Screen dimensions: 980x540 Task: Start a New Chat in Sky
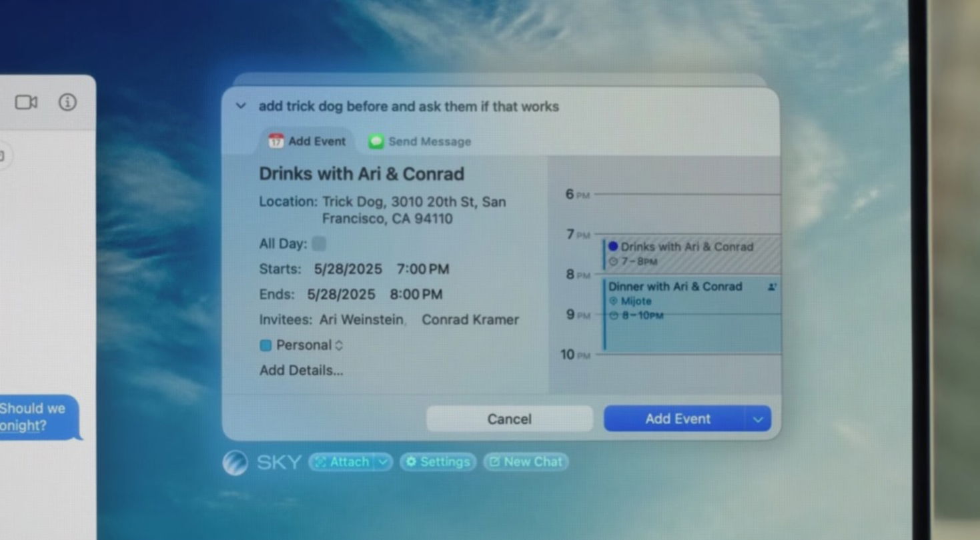point(526,462)
